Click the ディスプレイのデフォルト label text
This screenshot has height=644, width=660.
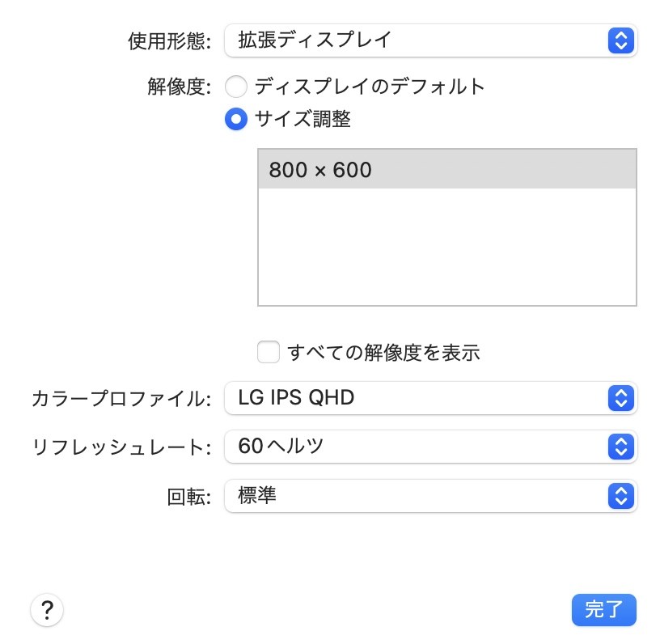click(370, 87)
